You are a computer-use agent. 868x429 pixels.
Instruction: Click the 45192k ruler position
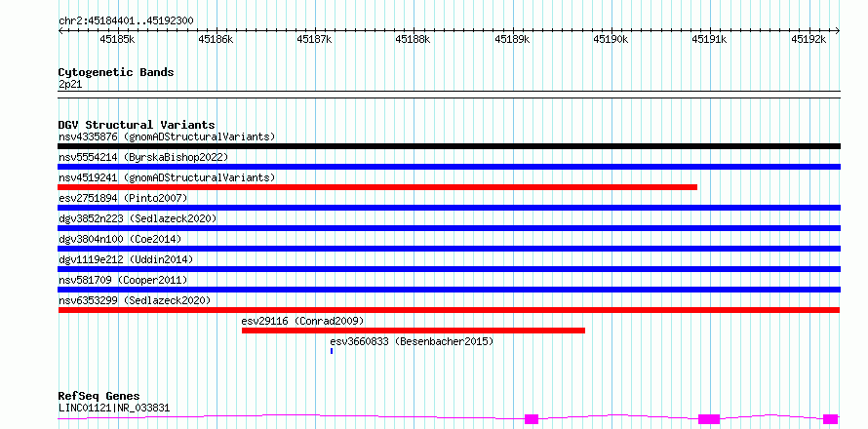pyautogui.click(x=809, y=39)
